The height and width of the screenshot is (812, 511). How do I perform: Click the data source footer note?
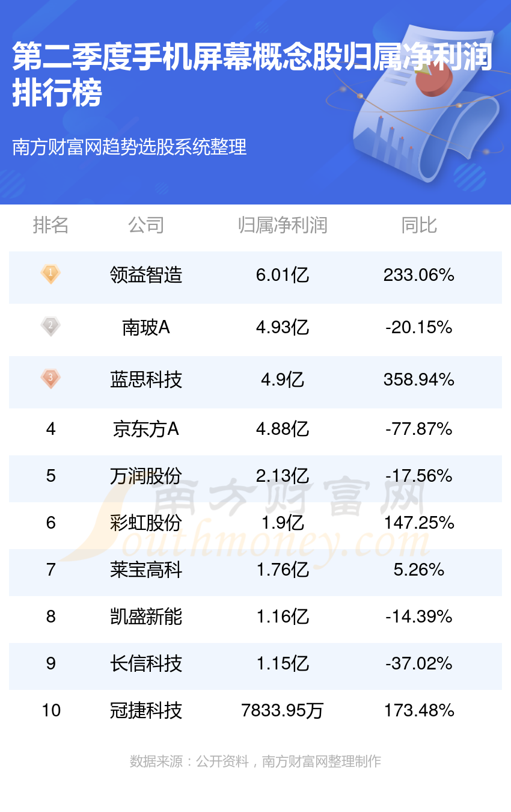pos(255,761)
